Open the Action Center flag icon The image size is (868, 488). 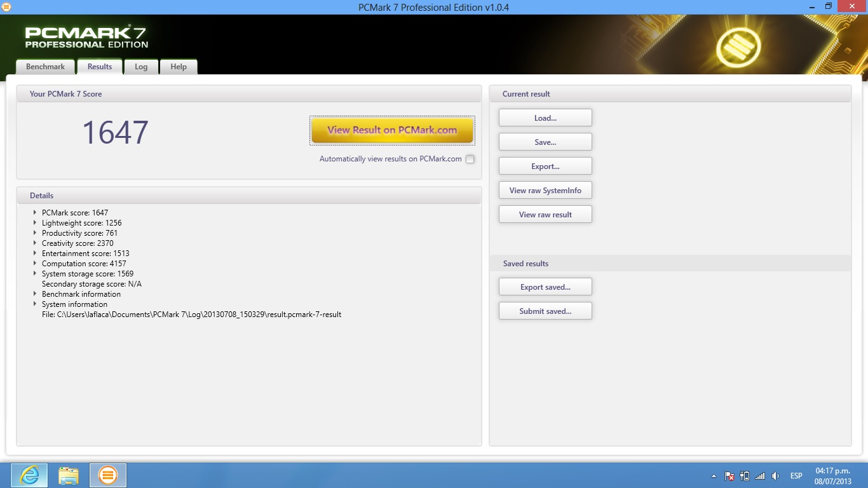[729, 476]
